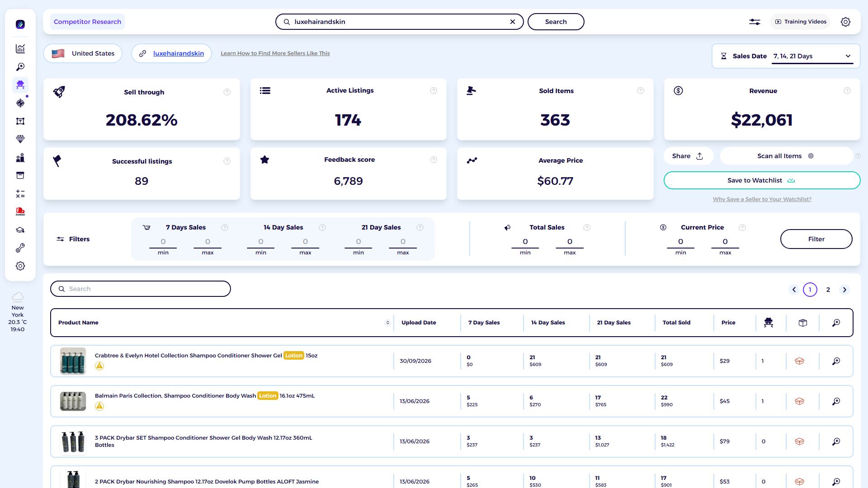
Task: Click the storefront icon in sidebar
Action: coord(20,175)
